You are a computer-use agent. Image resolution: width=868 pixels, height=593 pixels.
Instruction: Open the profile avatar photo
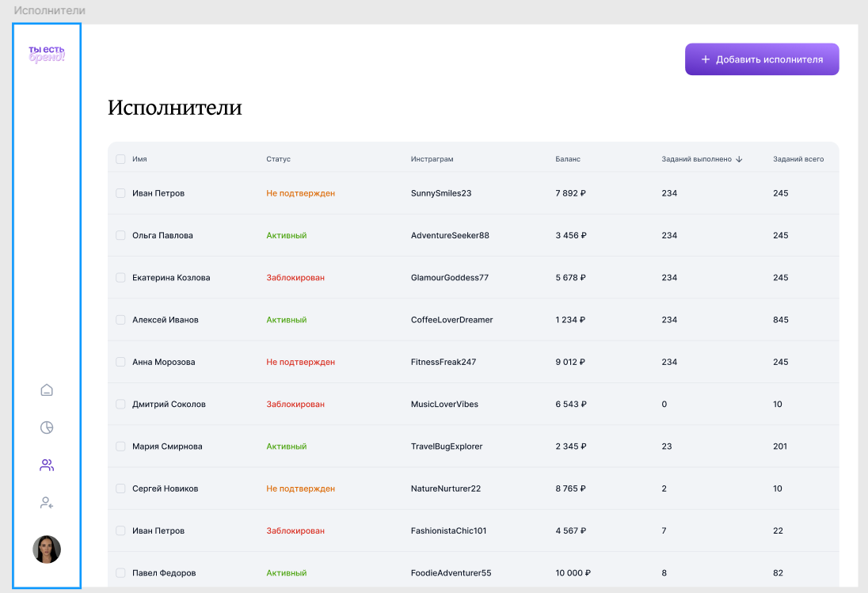[47, 549]
